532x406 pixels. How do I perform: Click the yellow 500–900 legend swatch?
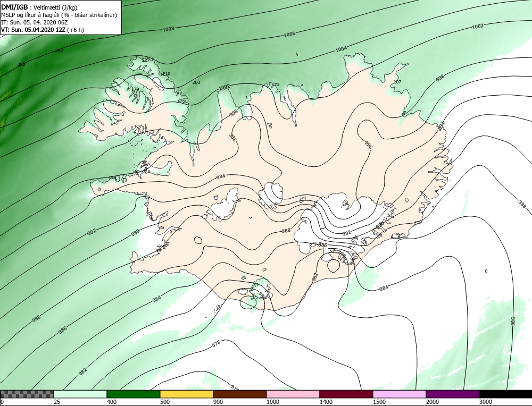187,394
